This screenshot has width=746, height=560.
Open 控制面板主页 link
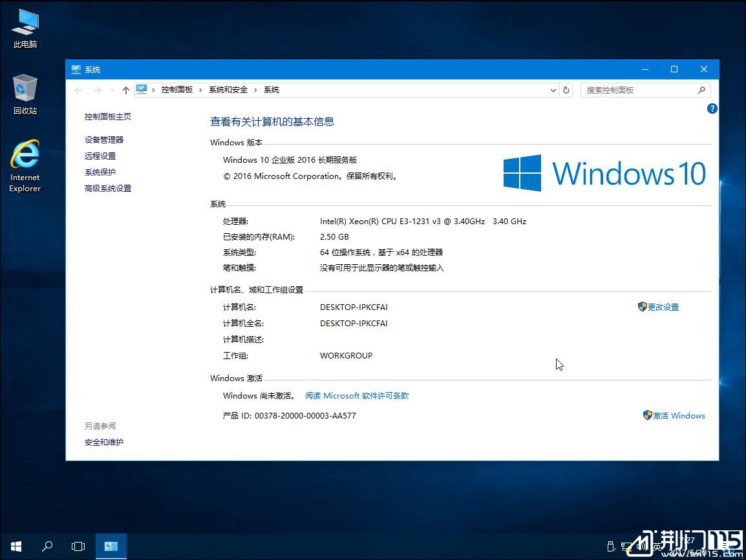[x=107, y=116]
